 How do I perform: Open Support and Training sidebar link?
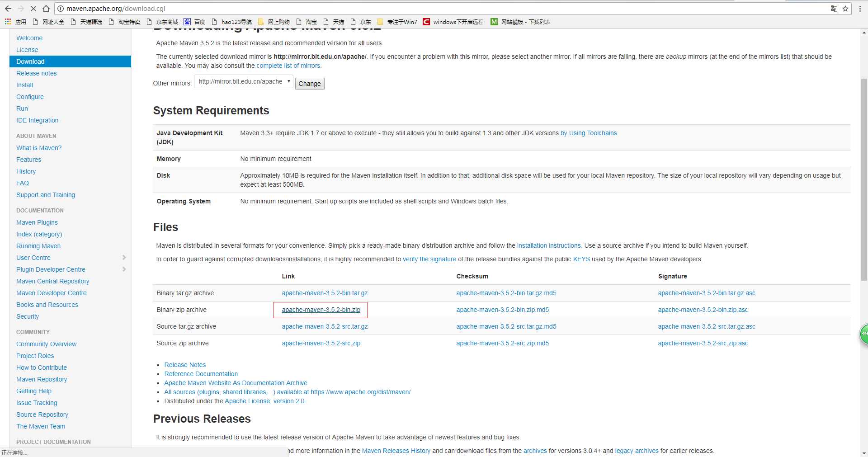(46, 195)
